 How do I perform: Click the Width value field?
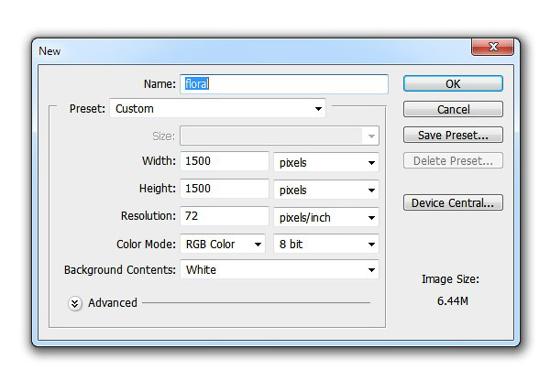tap(225, 161)
